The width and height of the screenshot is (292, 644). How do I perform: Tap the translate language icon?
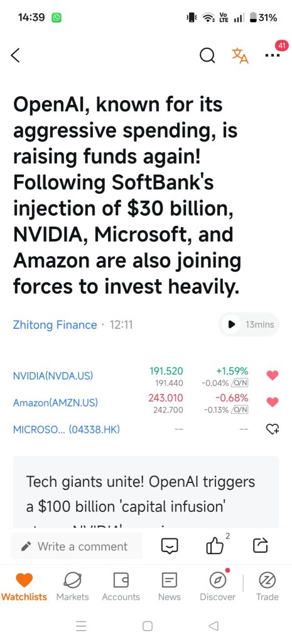(240, 55)
